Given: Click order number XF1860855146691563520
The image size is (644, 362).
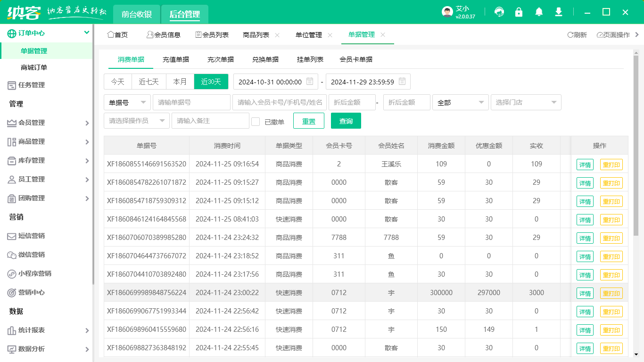Looking at the screenshot, I should (x=147, y=164).
